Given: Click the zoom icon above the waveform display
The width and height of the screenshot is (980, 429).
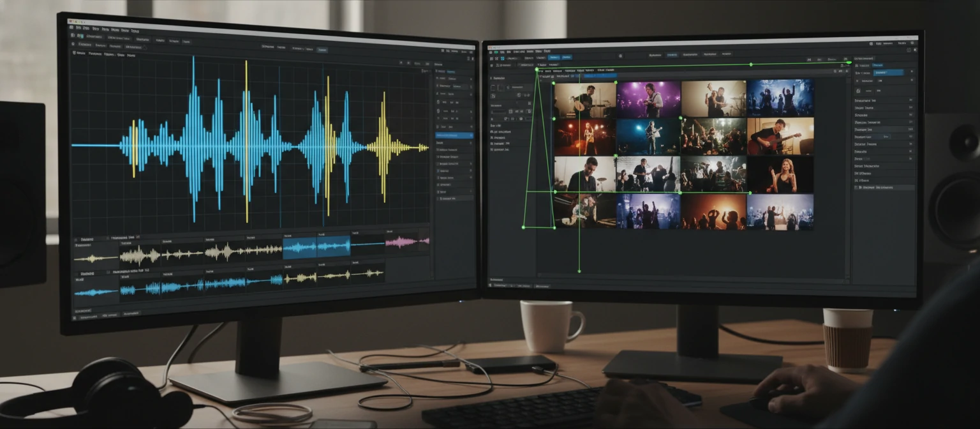Looking at the screenshot, I should [401, 62].
